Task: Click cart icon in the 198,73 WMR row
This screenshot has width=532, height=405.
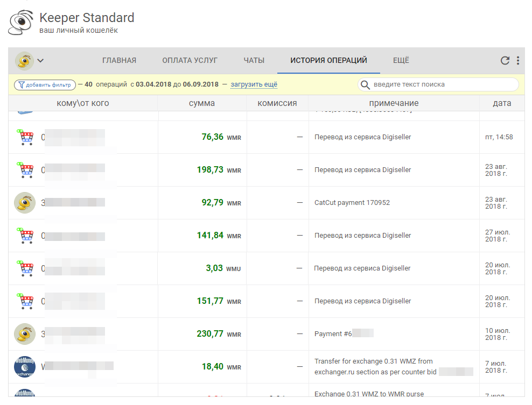Action: tap(25, 170)
